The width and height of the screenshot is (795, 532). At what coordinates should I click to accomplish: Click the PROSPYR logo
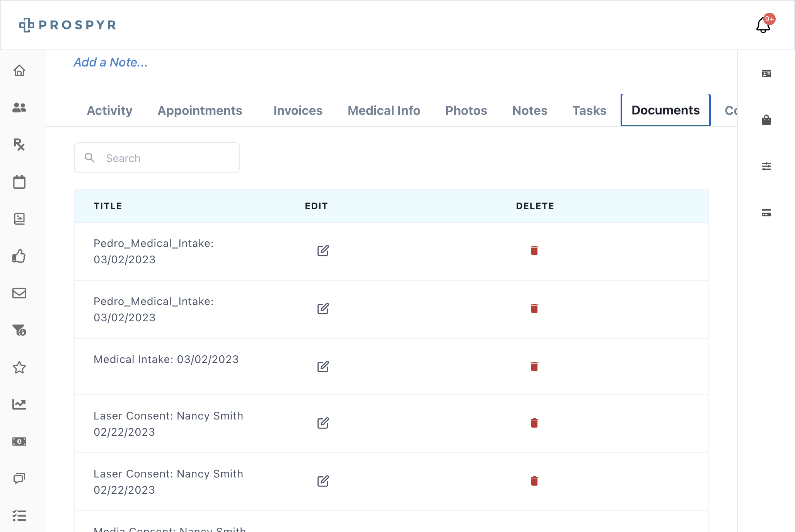[68, 25]
